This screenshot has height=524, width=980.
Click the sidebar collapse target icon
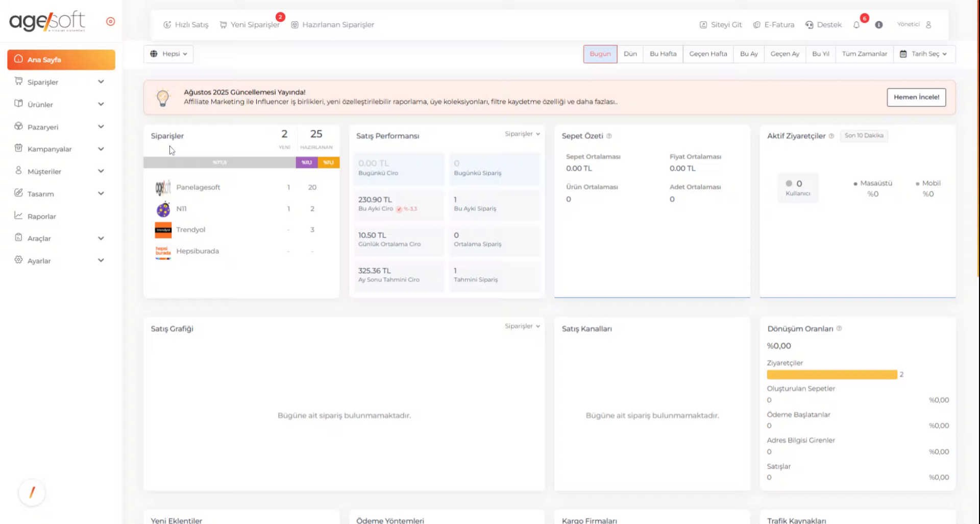(x=110, y=21)
